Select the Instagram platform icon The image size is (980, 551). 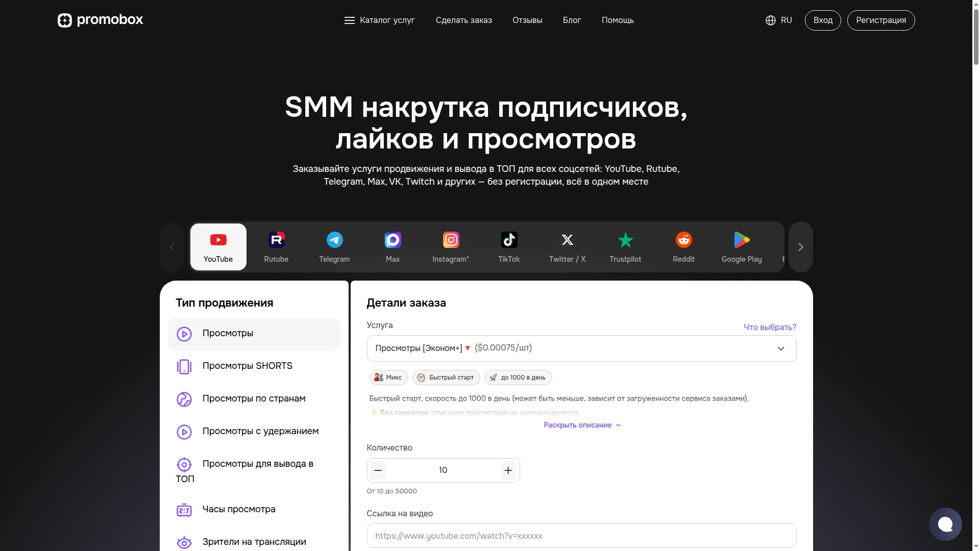click(451, 247)
